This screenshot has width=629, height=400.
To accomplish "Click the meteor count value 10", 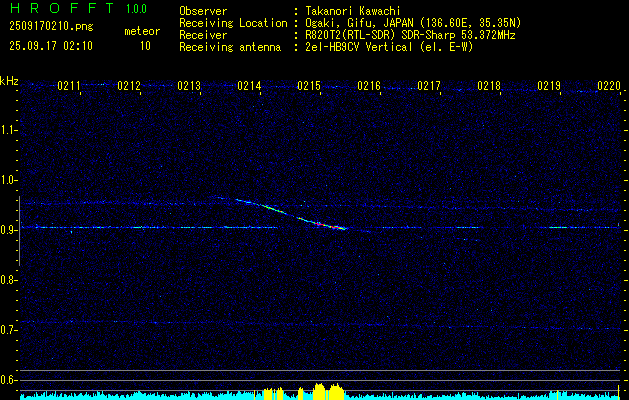I will pos(145,45).
